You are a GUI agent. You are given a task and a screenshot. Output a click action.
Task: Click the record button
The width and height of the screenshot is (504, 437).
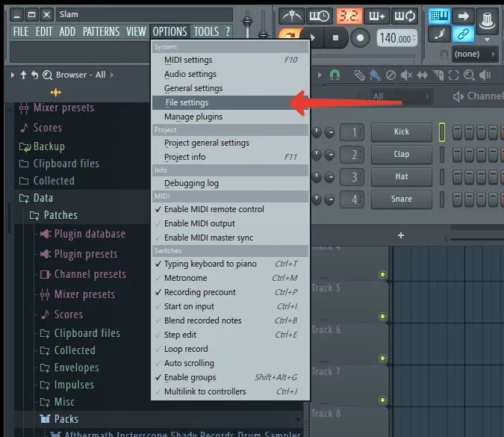(x=360, y=38)
